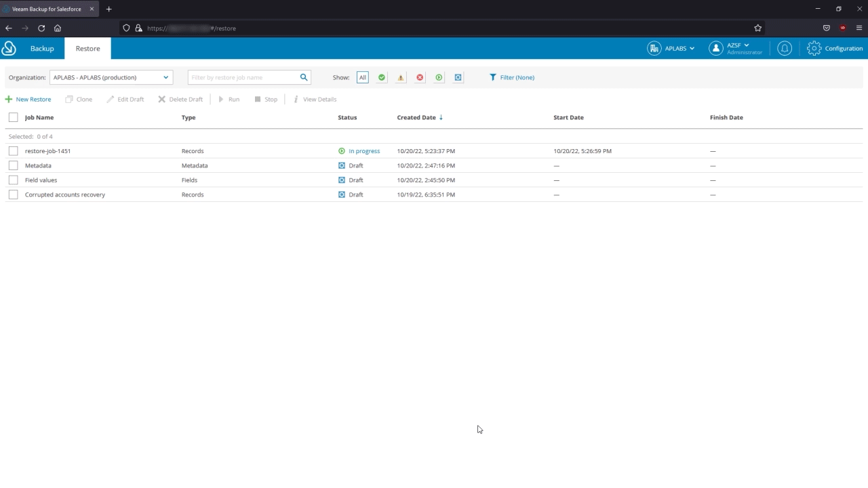Viewport: 868px width, 488px height.
Task: Click the Pocket save icon in browser toolbar
Action: pos(827,28)
